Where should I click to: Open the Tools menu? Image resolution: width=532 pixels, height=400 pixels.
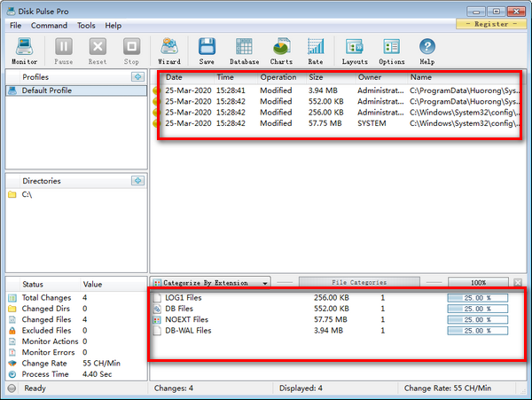tap(86, 26)
